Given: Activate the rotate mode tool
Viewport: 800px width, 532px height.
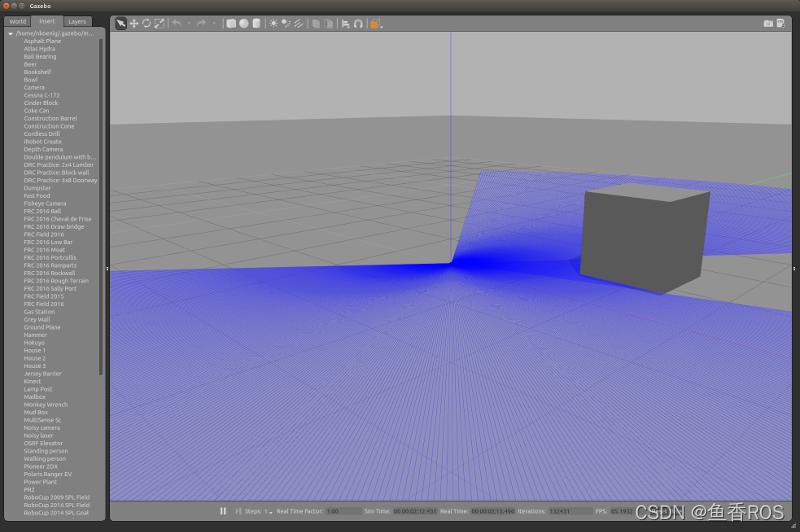Looking at the screenshot, I should pyautogui.click(x=146, y=23).
